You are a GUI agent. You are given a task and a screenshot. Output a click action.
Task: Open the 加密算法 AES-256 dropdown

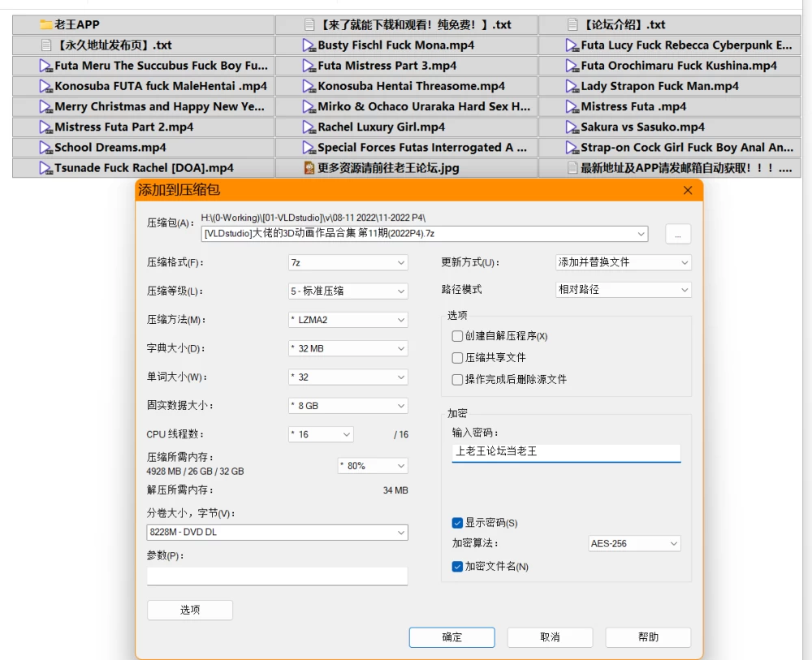pyautogui.click(x=634, y=544)
